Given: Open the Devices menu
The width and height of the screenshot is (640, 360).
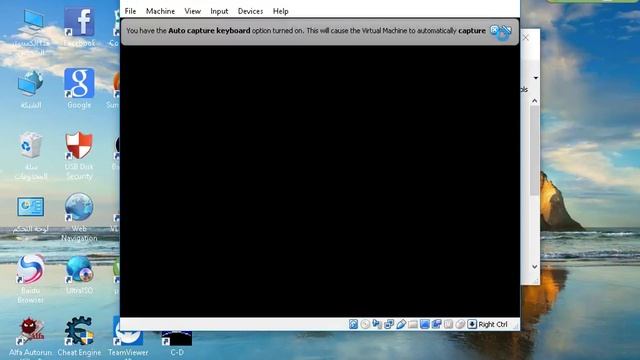Looking at the screenshot, I should pyautogui.click(x=250, y=11).
